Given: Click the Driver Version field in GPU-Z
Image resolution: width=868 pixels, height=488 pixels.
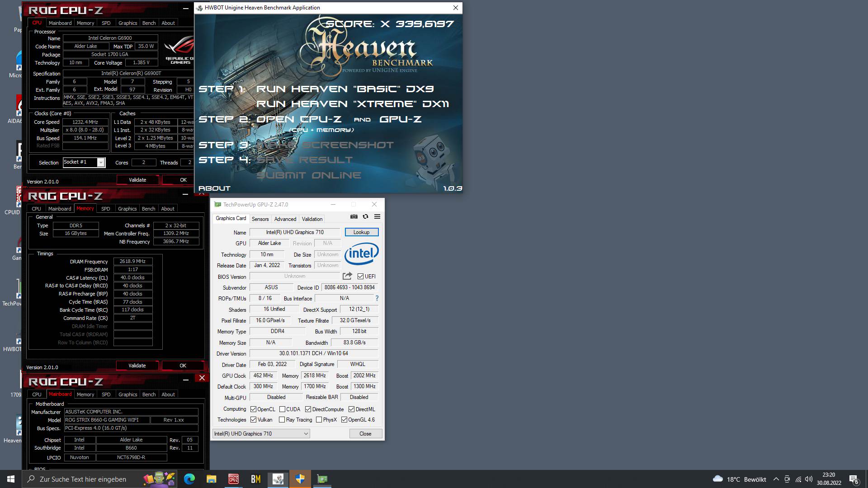Looking at the screenshot, I should (x=314, y=353).
